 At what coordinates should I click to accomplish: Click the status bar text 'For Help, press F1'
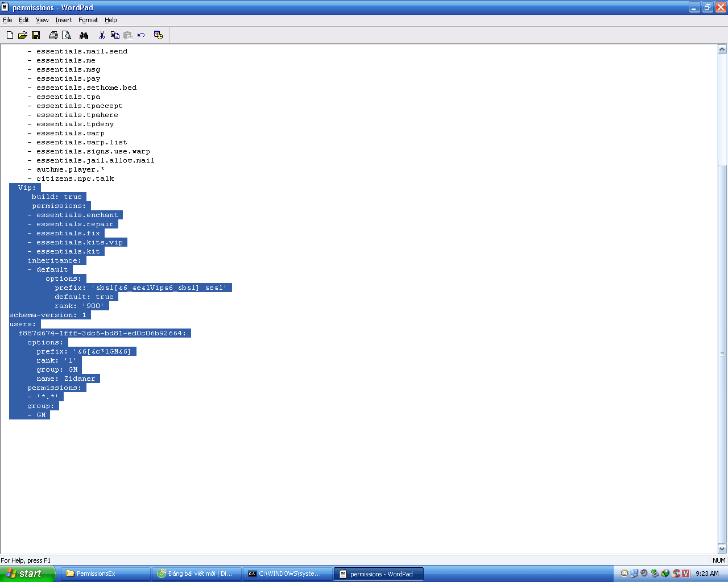point(26,560)
